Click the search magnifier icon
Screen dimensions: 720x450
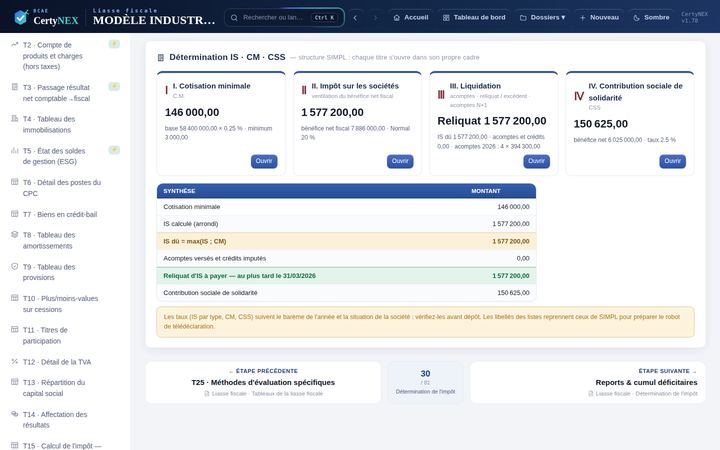234,17
